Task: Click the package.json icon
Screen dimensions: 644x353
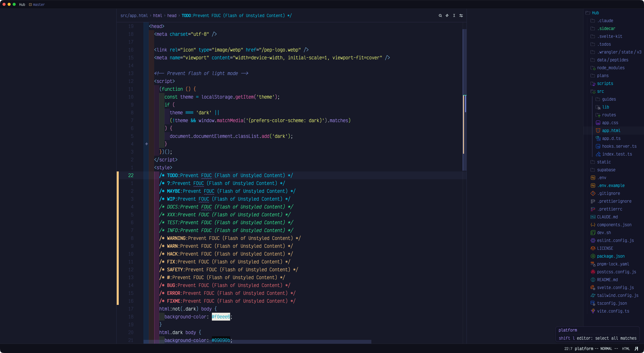Action: pos(593,256)
